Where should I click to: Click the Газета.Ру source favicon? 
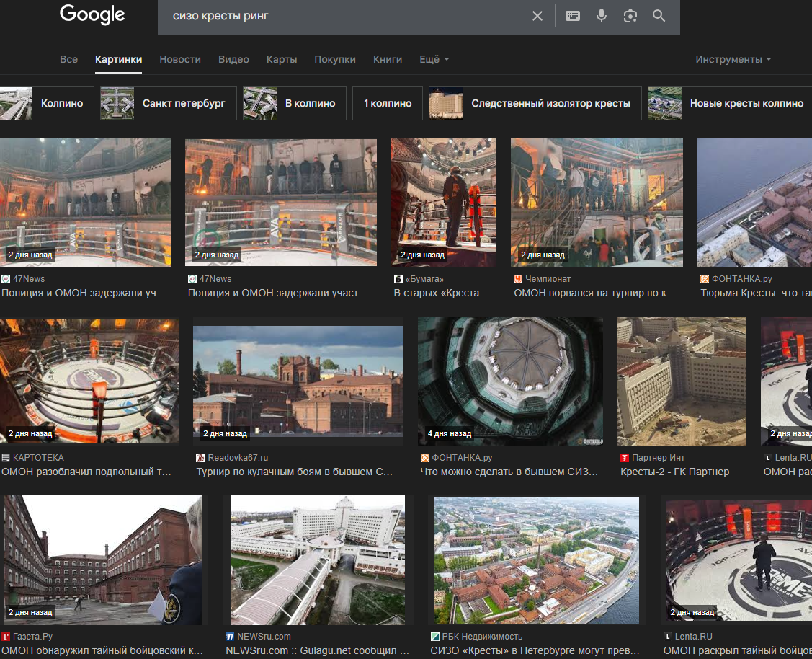point(6,637)
